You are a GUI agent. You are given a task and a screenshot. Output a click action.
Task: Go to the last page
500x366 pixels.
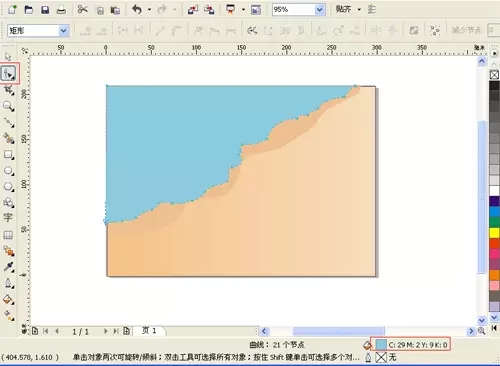(x=116, y=331)
